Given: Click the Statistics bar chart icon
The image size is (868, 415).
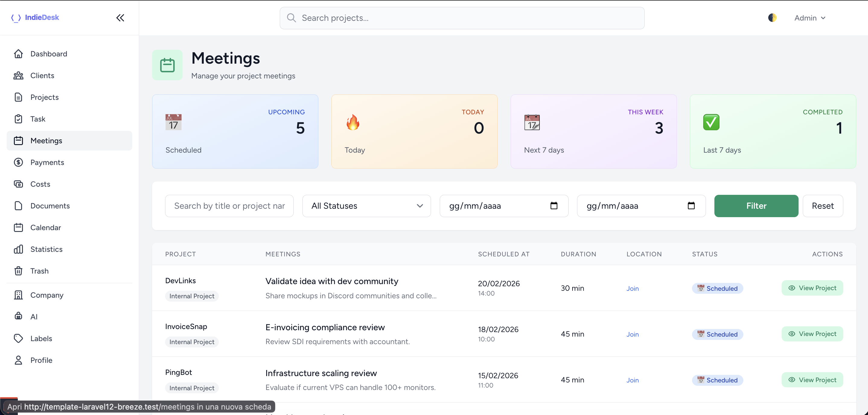Looking at the screenshot, I should coord(18,249).
